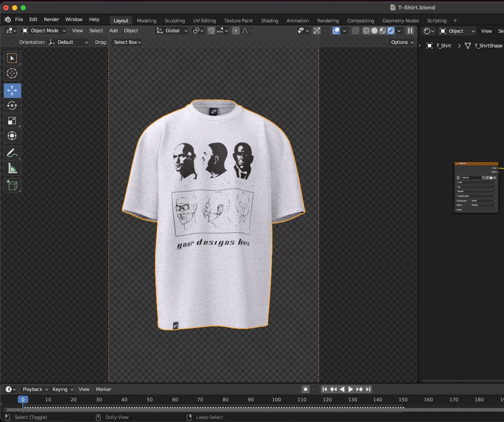This screenshot has width=504, height=422.
Task: Select the Rotate tool in the toolbar
Action: click(12, 105)
